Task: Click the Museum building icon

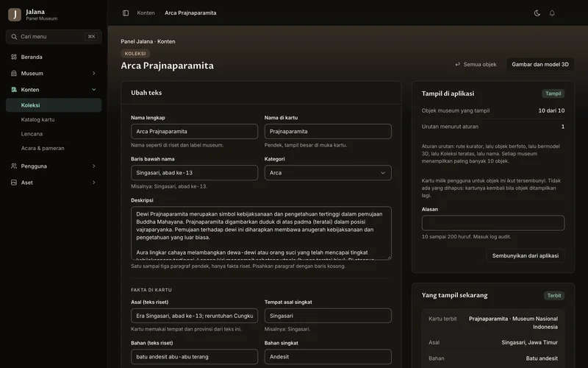Action: [x=14, y=73]
